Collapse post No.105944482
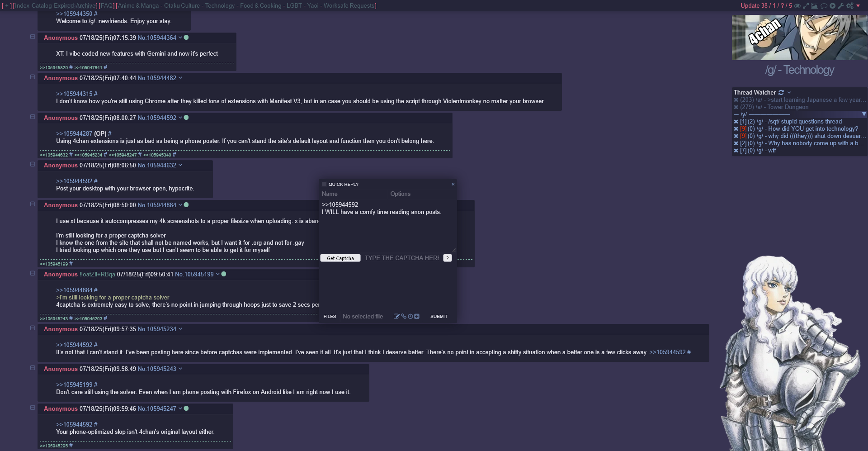Image resolution: width=868 pixels, height=451 pixels. [33, 77]
